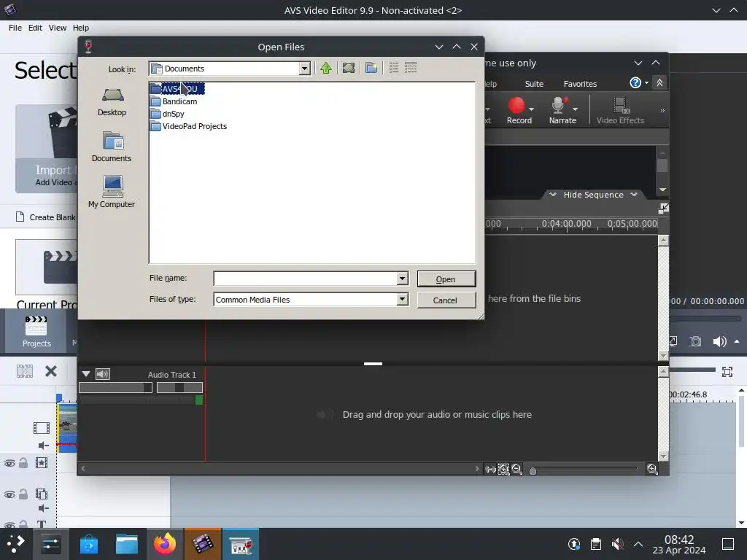Switch Open Files dialog to details view

[x=411, y=68]
